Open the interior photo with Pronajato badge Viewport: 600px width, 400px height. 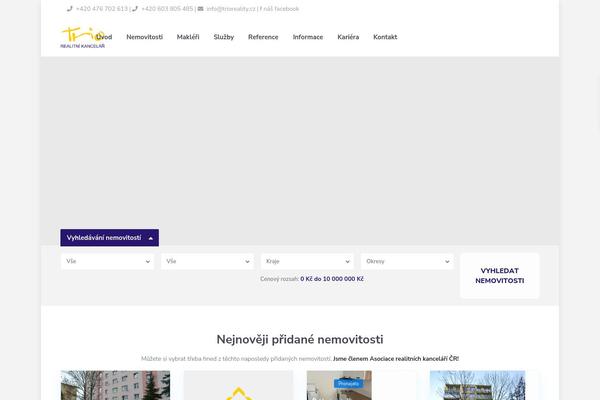[x=339, y=385]
